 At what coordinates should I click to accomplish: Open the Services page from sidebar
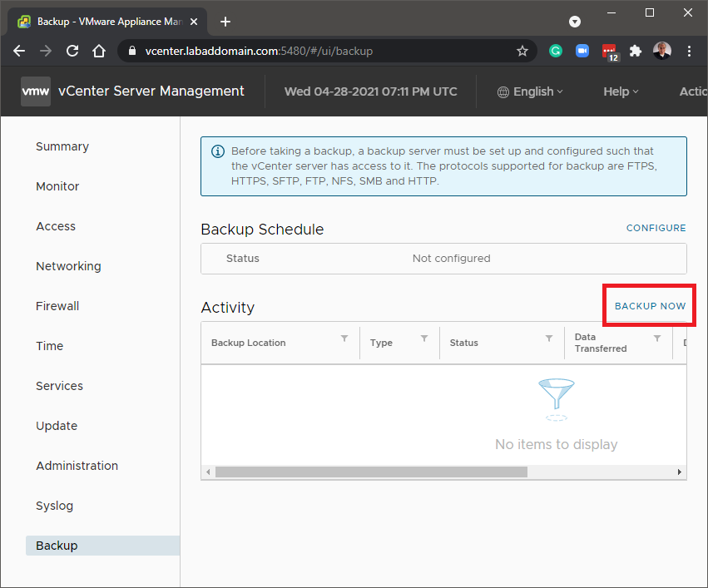pos(59,386)
